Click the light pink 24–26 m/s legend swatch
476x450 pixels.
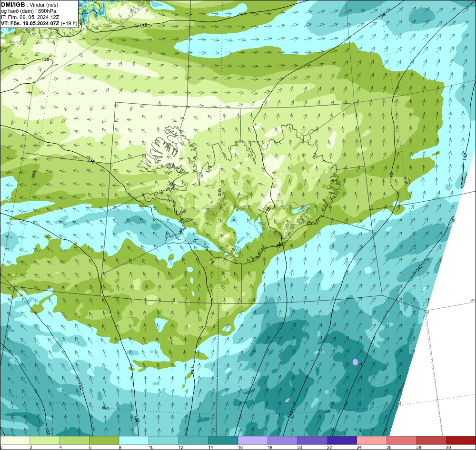(372, 440)
